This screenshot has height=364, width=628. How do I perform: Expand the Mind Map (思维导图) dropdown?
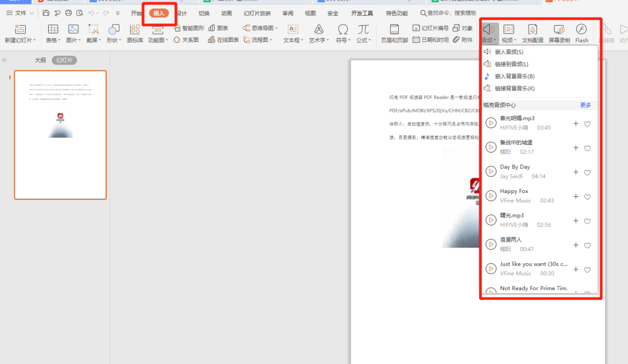coord(260,28)
